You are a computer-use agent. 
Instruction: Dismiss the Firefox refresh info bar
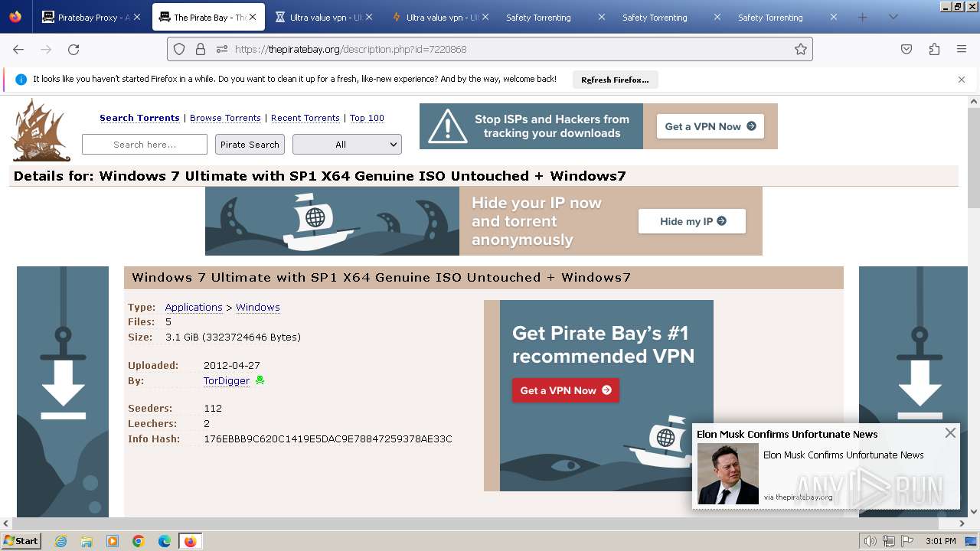point(962,80)
